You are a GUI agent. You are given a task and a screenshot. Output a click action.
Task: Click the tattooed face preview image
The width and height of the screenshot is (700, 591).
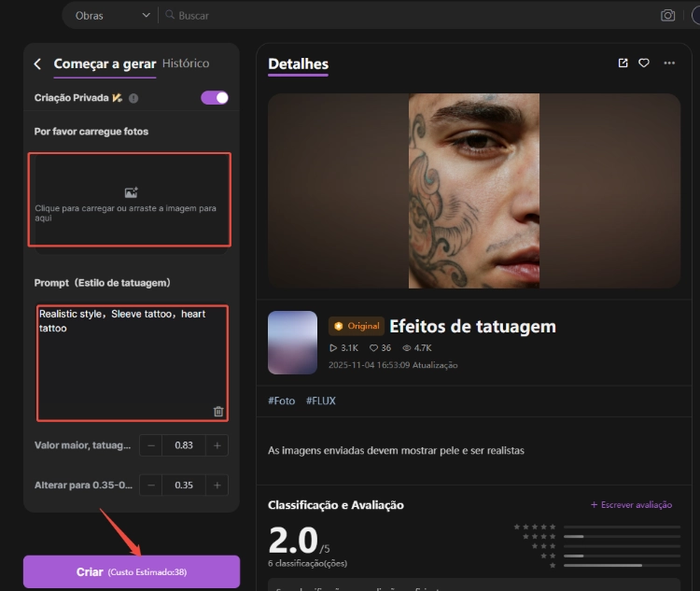(x=474, y=190)
